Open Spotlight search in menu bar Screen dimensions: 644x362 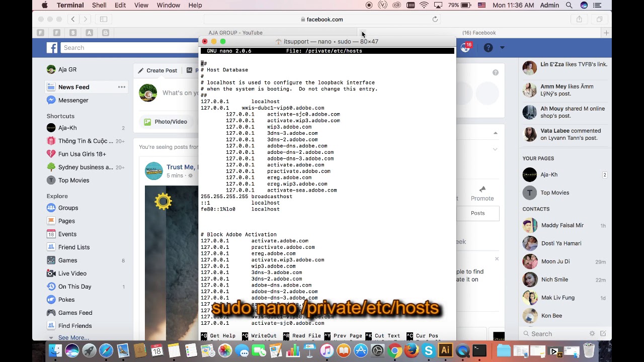tap(569, 5)
